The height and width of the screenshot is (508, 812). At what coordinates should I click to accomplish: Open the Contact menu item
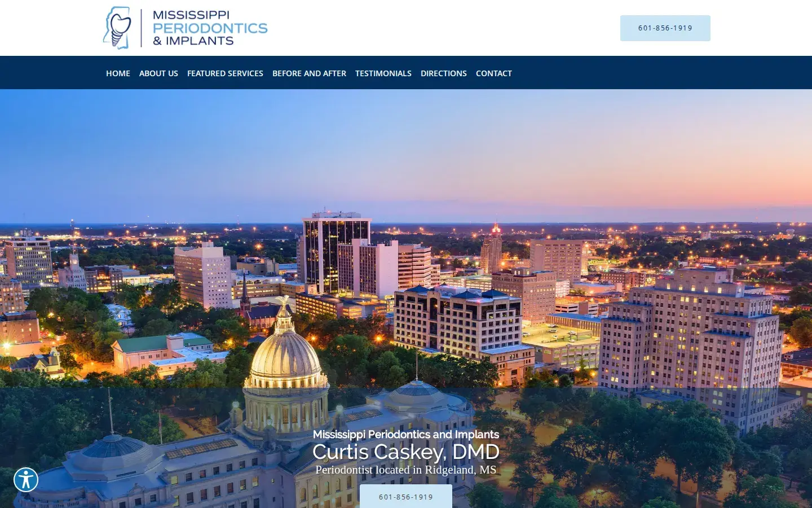(494, 73)
